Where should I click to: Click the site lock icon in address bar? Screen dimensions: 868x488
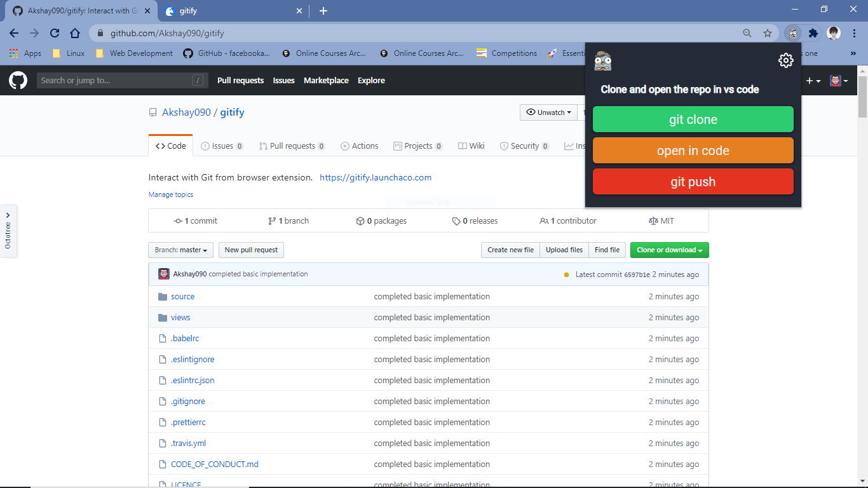click(x=102, y=33)
